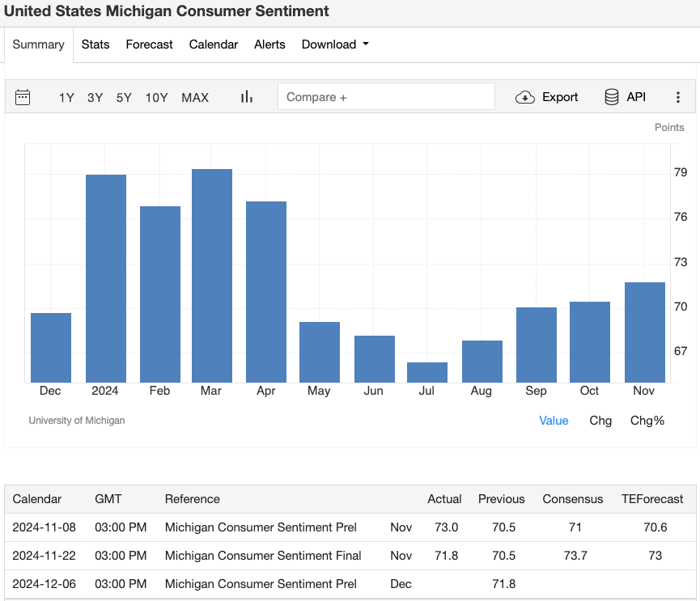Open the Forecast tab
Image resolution: width=700 pixels, height=601 pixels.
[x=149, y=44]
